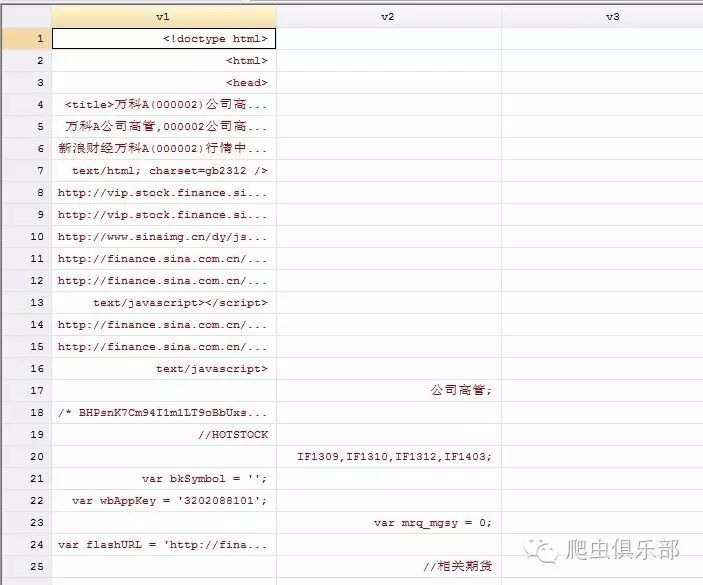
Task: Select row number 1 header
Action: 27,39
